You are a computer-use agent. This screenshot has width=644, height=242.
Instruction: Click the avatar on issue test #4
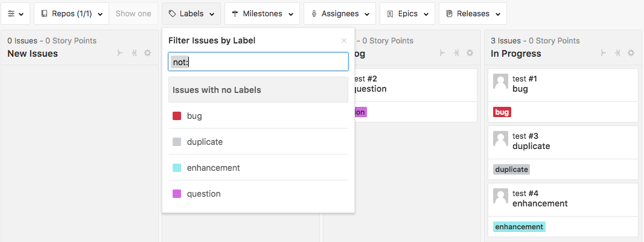pos(500,196)
